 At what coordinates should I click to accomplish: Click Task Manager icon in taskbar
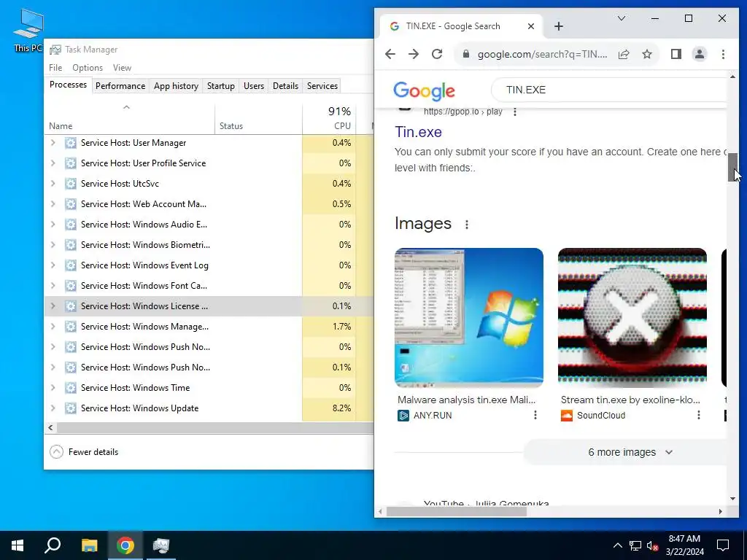pyautogui.click(x=161, y=545)
